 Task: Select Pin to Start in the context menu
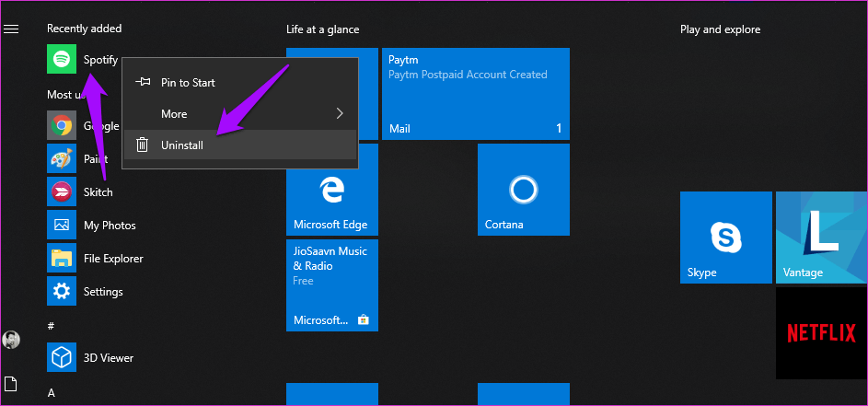239,83
